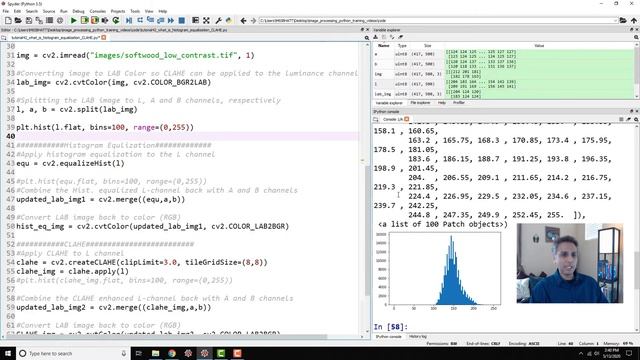The height and width of the screenshot is (360, 640).
Task: Step over current line debug icon
Action: 140,20
